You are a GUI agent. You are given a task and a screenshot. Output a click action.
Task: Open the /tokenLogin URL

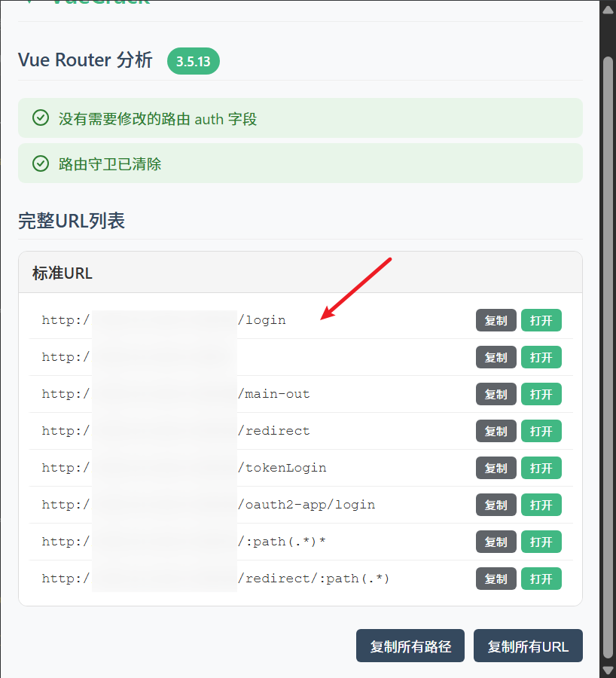point(541,468)
